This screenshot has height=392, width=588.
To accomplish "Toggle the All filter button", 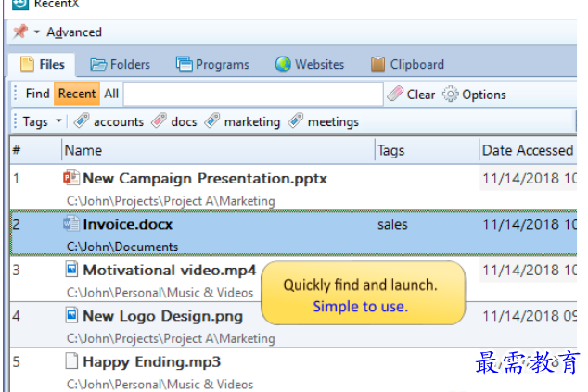I will [111, 94].
